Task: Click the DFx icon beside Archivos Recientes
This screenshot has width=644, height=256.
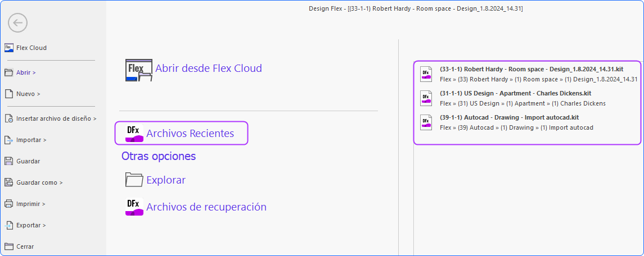Action: [x=134, y=133]
